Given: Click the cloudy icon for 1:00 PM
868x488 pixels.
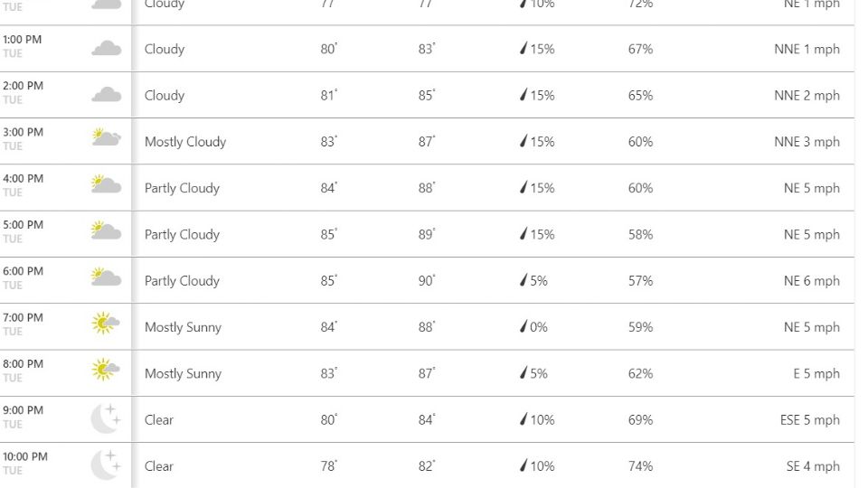Looking at the screenshot, I should pos(107,49).
